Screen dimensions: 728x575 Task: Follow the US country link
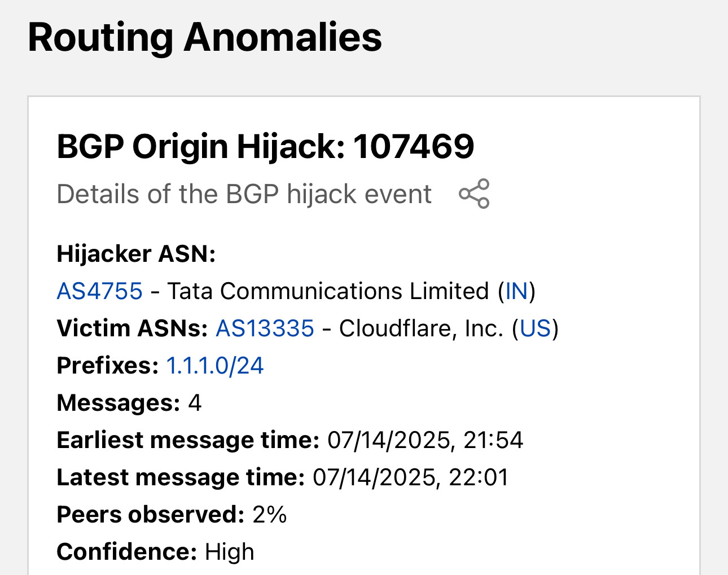(x=535, y=328)
